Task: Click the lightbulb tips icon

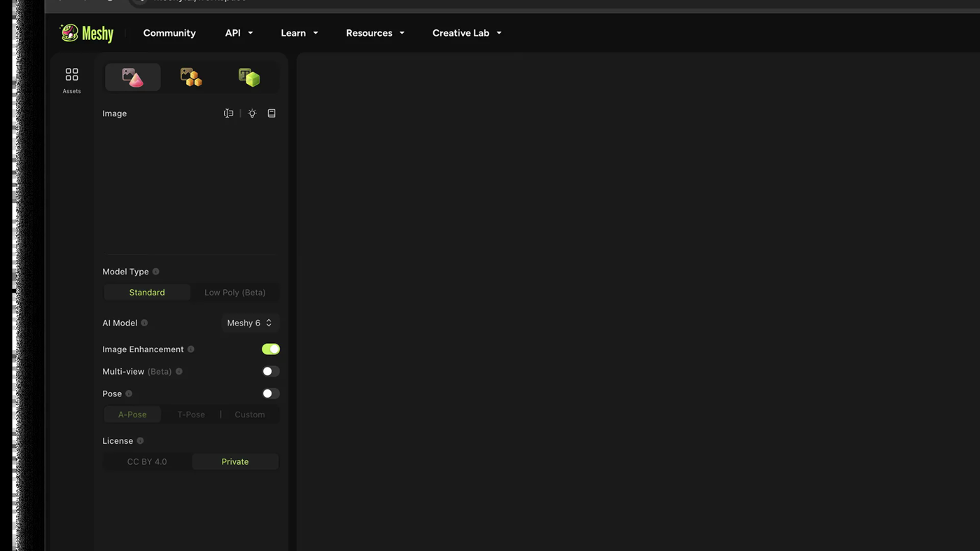Action: pyautogui.click(x=252, y=113)
